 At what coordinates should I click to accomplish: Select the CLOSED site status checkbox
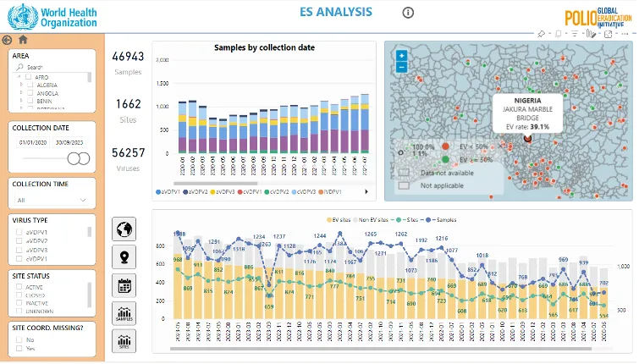click(19, 295)
